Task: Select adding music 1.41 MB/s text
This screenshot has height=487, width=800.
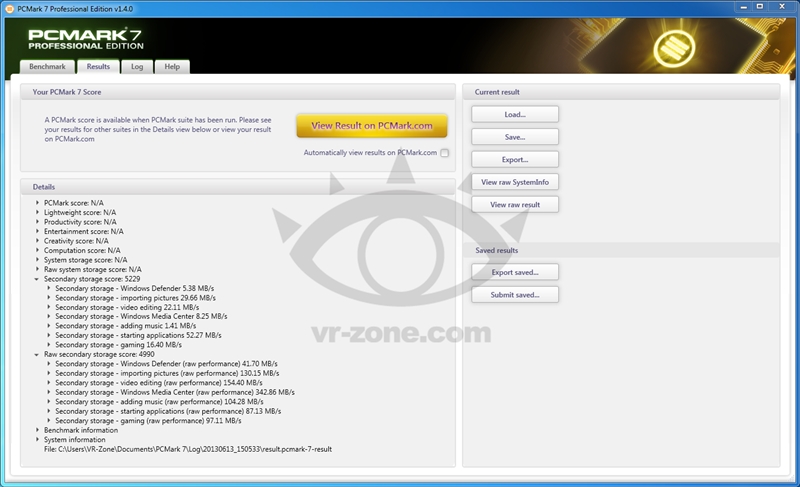Action: [x=126, y=326]
